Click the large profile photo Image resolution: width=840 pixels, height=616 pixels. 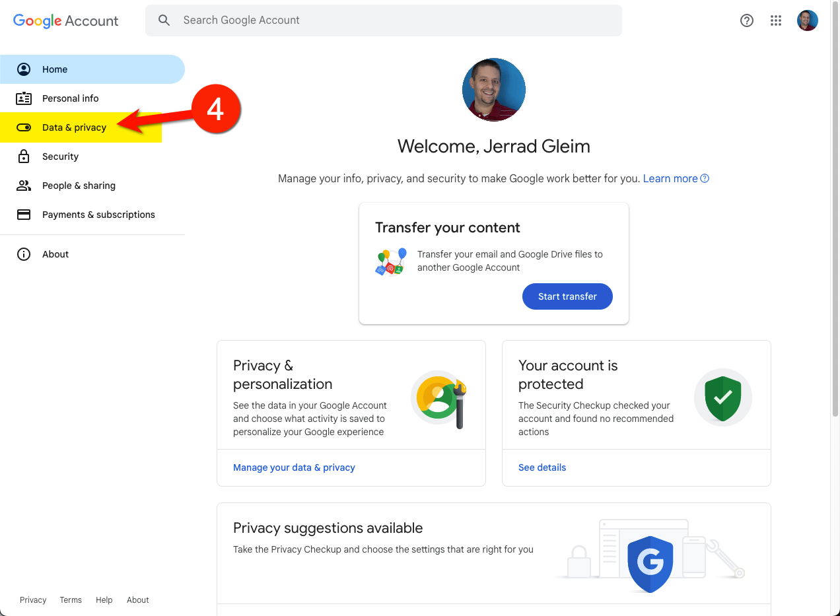pos(493,90)
